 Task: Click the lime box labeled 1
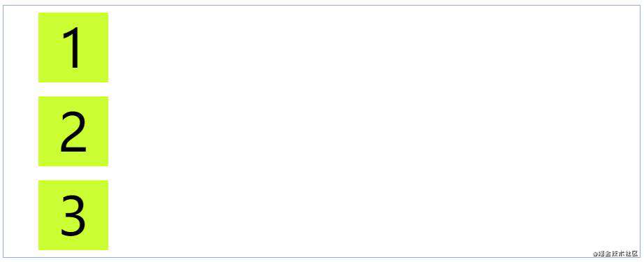73,48
